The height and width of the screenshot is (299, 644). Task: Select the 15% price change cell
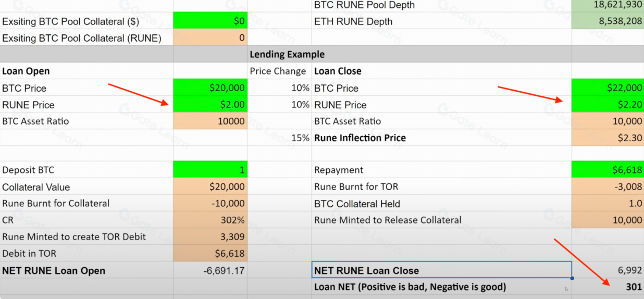[279, 138]
